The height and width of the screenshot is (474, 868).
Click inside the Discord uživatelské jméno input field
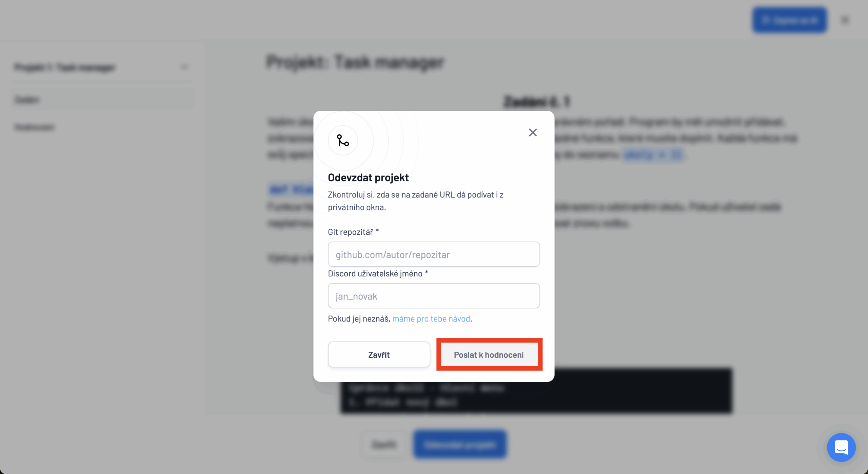click(x=434, y=295)
